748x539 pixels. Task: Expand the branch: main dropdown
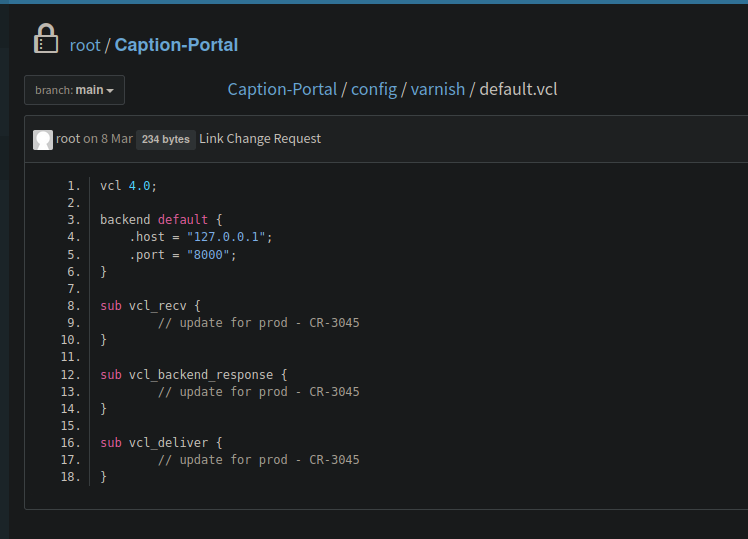pyautogui.click(x=74, y=90)
